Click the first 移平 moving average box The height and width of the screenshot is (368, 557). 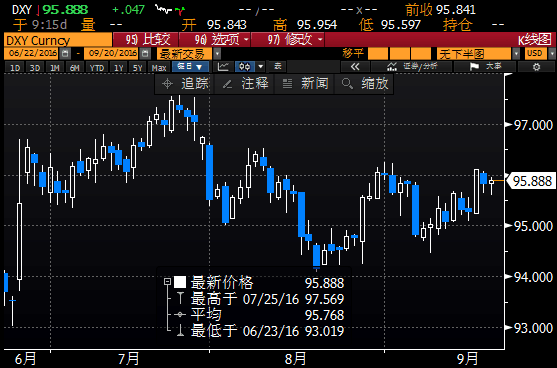(378, 54)
